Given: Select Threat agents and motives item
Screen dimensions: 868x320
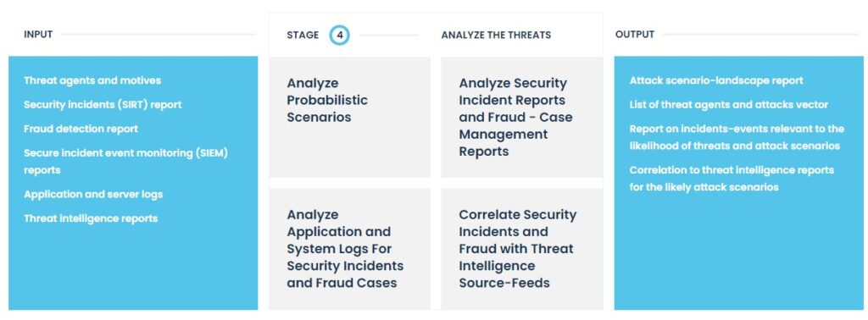Looking at the screenshot, I should coord(92,80).
